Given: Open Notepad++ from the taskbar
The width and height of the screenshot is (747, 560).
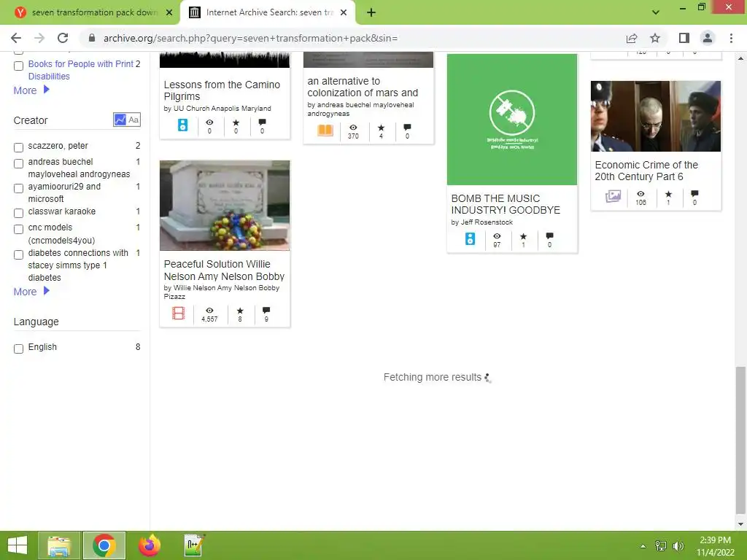Looking at the screenshot, I should [194, 545].
